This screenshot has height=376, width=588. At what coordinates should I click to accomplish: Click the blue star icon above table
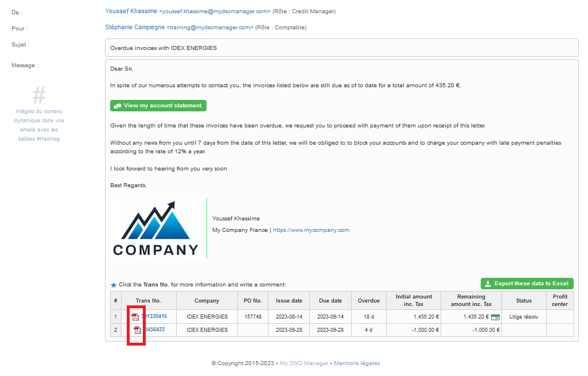tap(114, 285)
